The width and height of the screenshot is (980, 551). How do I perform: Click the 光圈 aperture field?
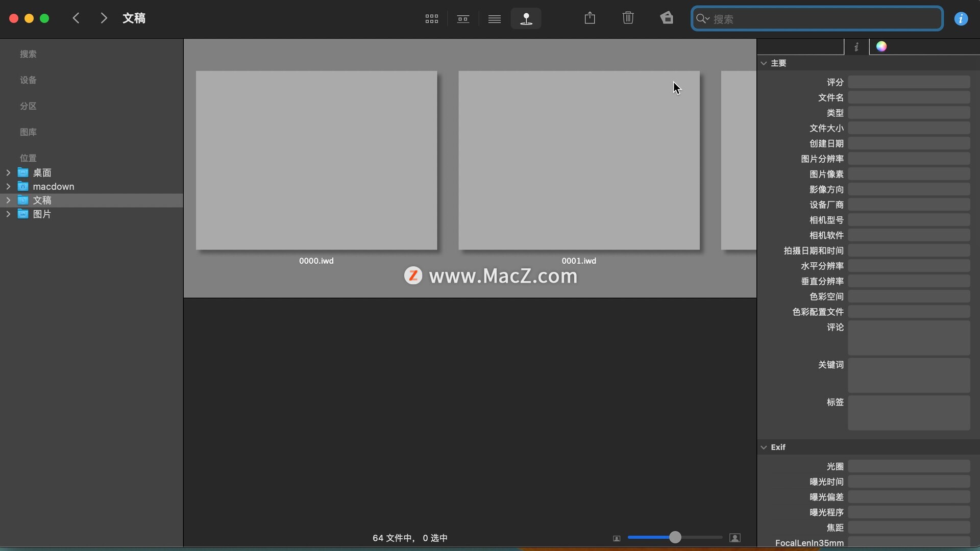tap(909, 466)
